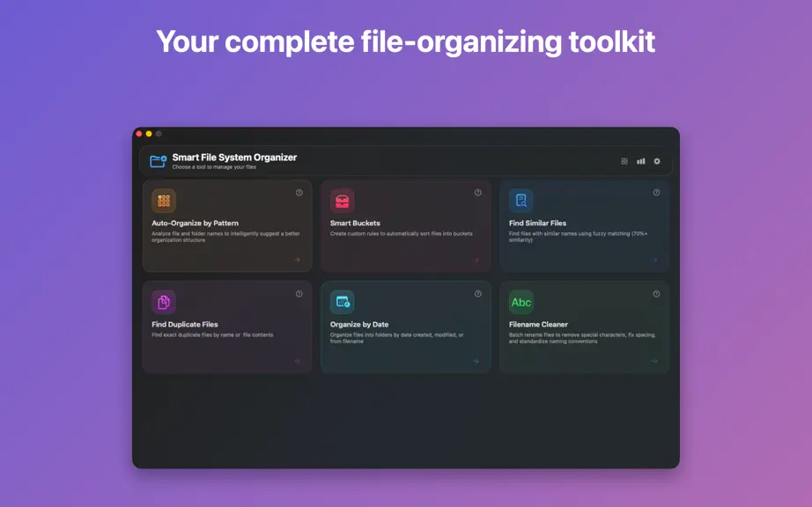This screenshot has width=812, height=507.
Task: Click arrow on Find Similar Files card
Action: click(654, 260)
